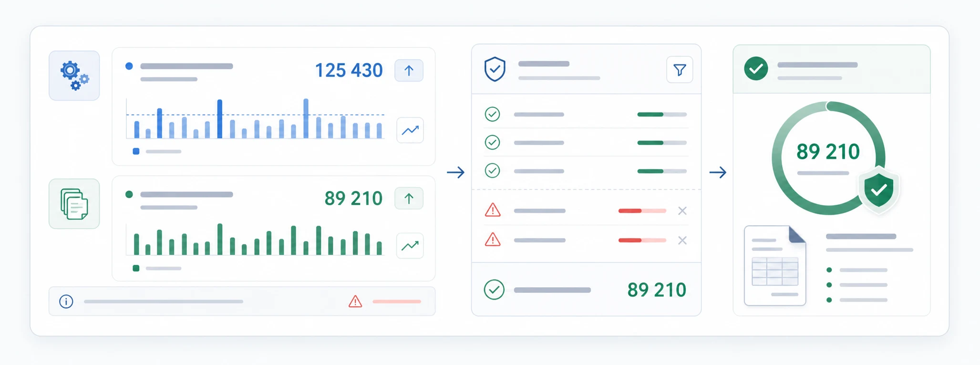Click the 89 210 value inside the donut ring
This screenshot has width=980, height=365.
click(828, 152)
